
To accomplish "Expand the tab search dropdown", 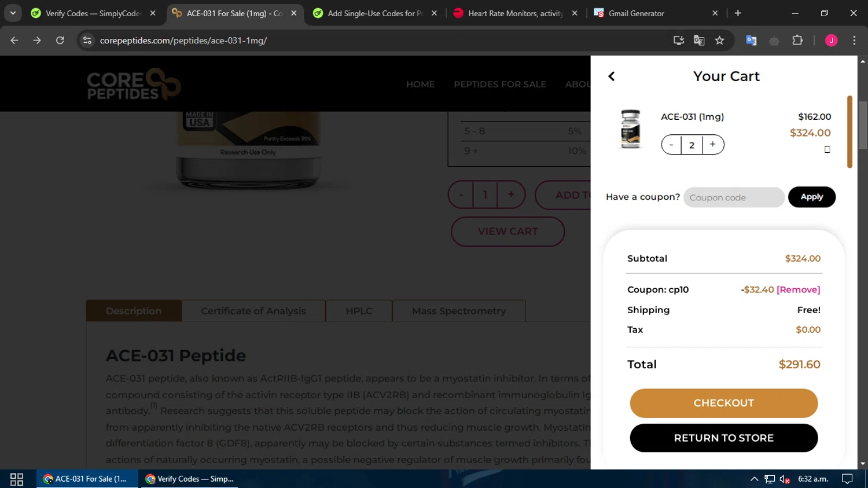I will pos(13,13).
